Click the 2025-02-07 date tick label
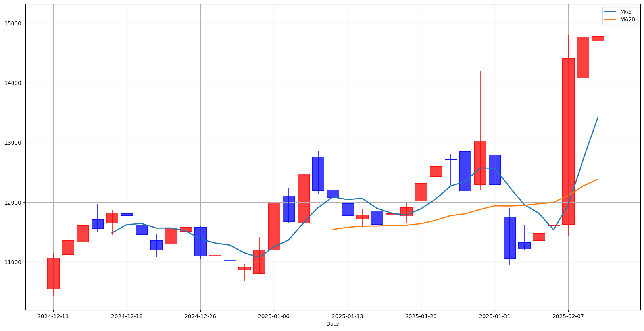 tap(568, 316)
